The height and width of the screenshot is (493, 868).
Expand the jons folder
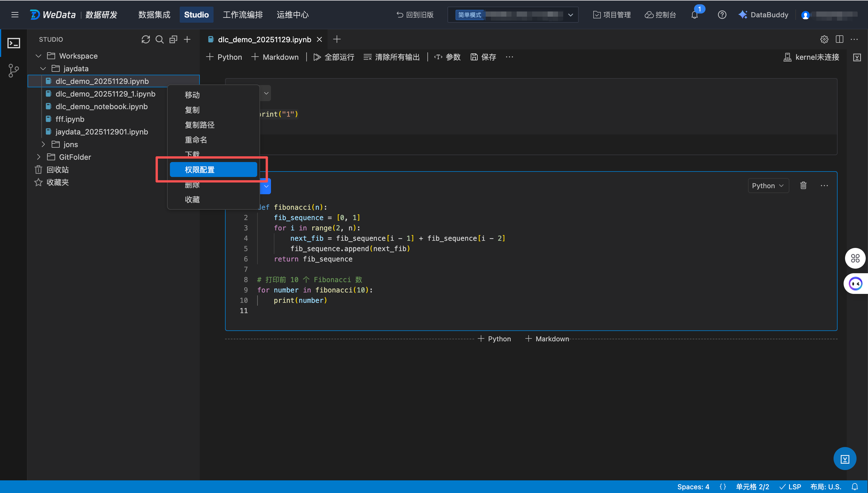pyautogui.click(x=43, y=145)
